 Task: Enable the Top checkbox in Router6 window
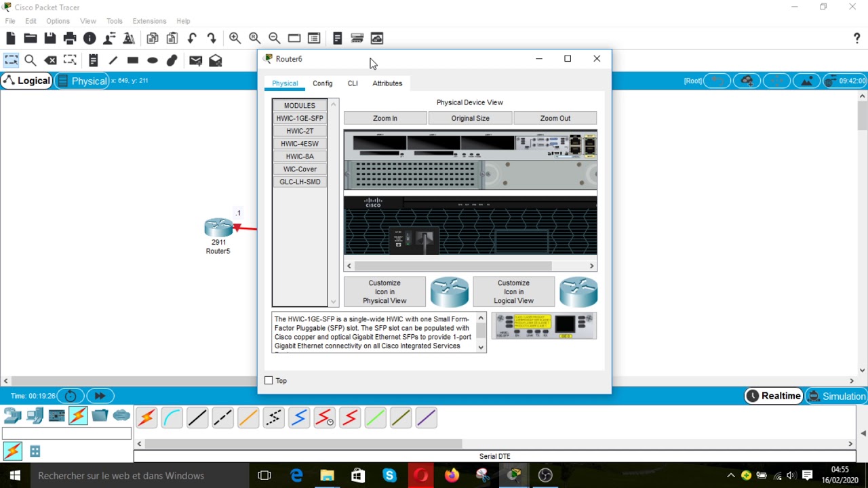(269, 381)
